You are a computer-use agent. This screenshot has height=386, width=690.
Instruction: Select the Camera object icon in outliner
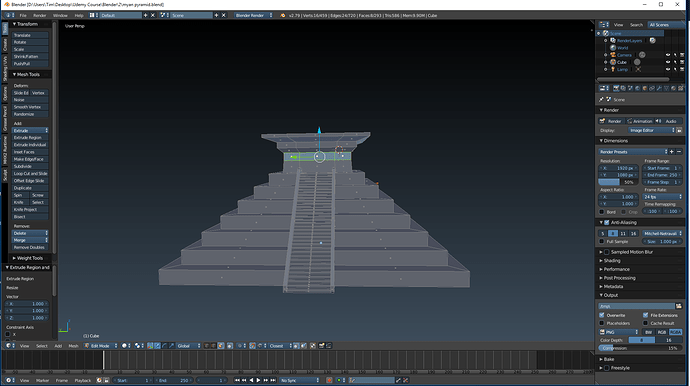click(x=613, y=55)
